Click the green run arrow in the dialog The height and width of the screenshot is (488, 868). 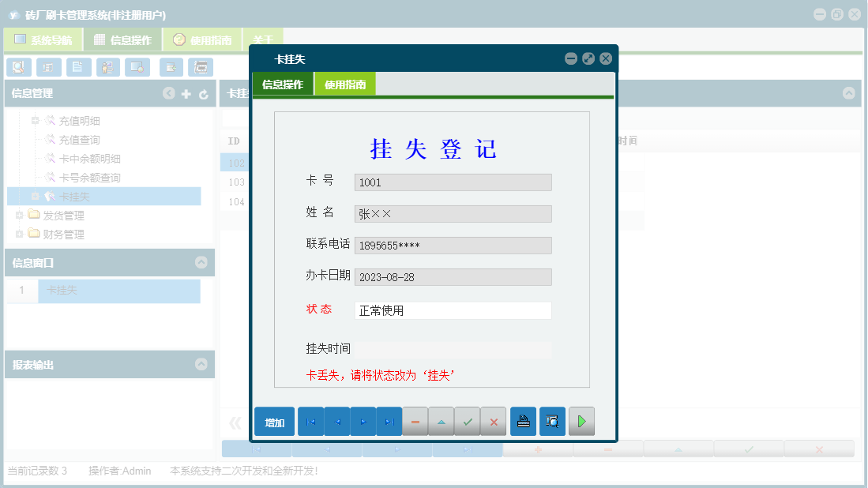point(581,421)
